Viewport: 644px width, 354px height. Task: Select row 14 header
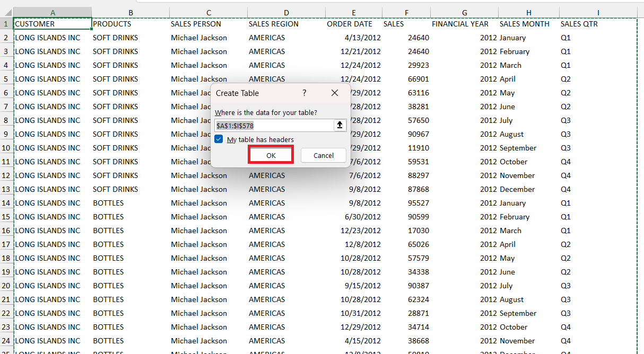click(6, 203)
